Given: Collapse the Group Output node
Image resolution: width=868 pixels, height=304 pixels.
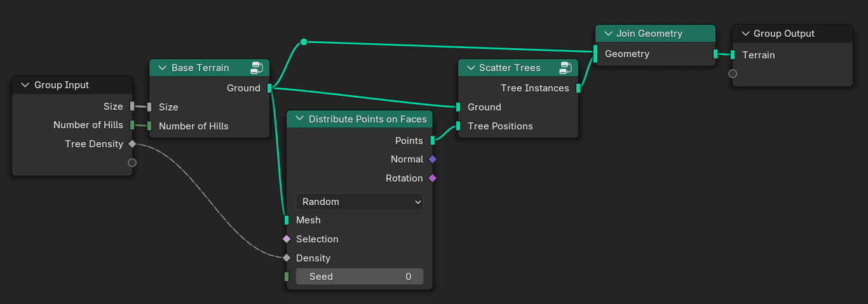Looking at the screenshot, I should click(745, 34).
